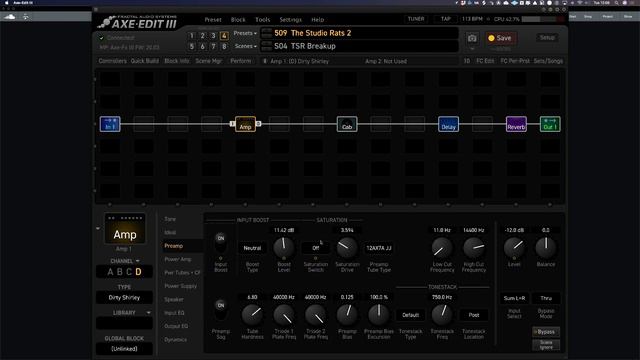640x360 pixels.
Task: Click the TAP tempo button
Action: click(445, 19)
